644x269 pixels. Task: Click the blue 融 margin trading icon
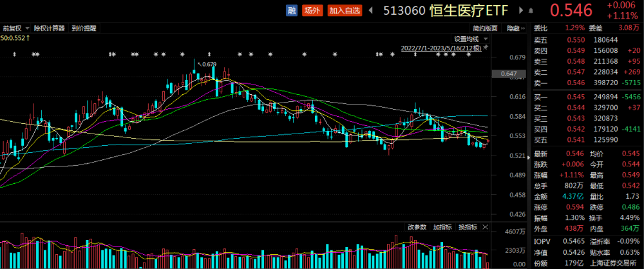[x=291, y=11]
